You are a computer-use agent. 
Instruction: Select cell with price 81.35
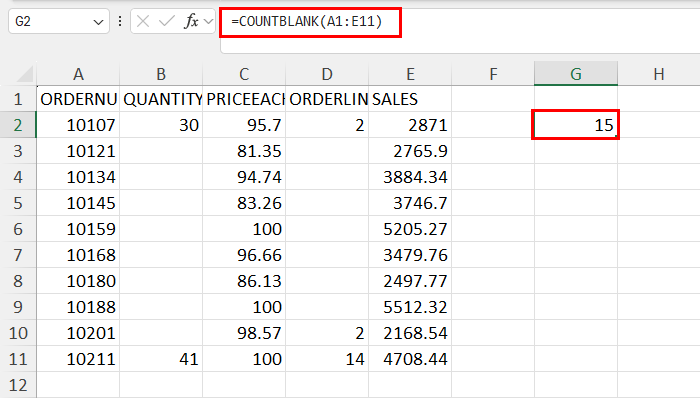(x=244, y=151)
